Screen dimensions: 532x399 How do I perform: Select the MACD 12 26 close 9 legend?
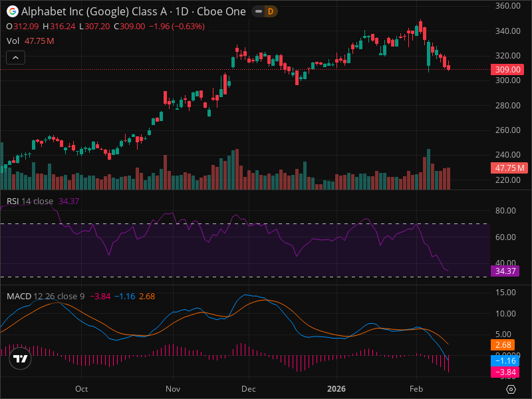80,296
